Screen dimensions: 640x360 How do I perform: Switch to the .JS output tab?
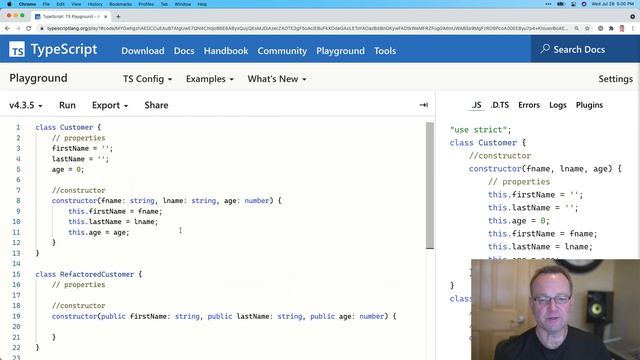(x=476, y=105)
